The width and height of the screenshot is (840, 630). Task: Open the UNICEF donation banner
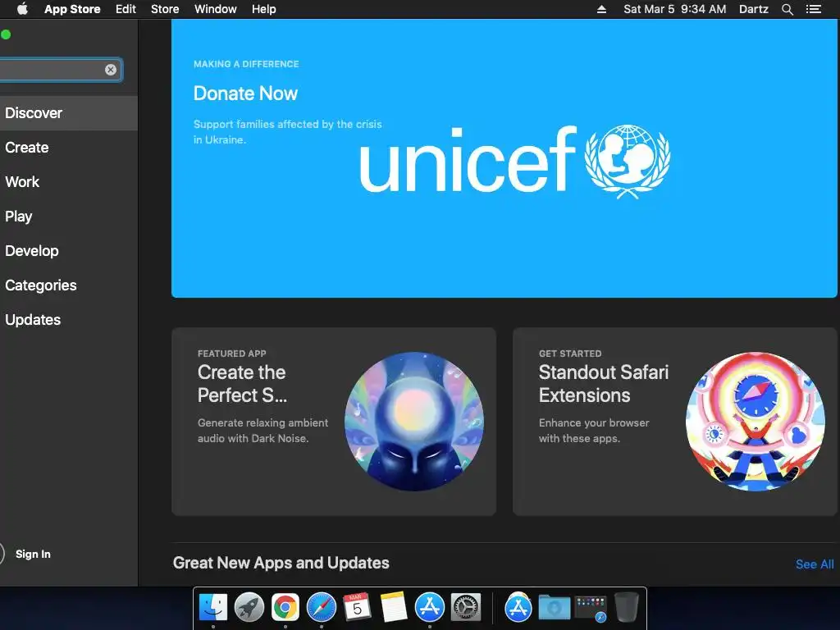pos(504,158)
